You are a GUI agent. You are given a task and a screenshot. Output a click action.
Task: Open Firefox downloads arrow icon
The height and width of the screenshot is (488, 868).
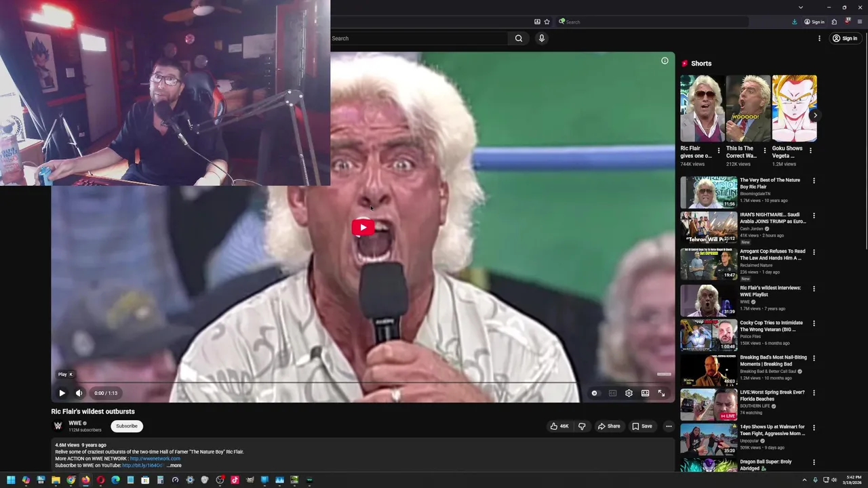(794, 22)
